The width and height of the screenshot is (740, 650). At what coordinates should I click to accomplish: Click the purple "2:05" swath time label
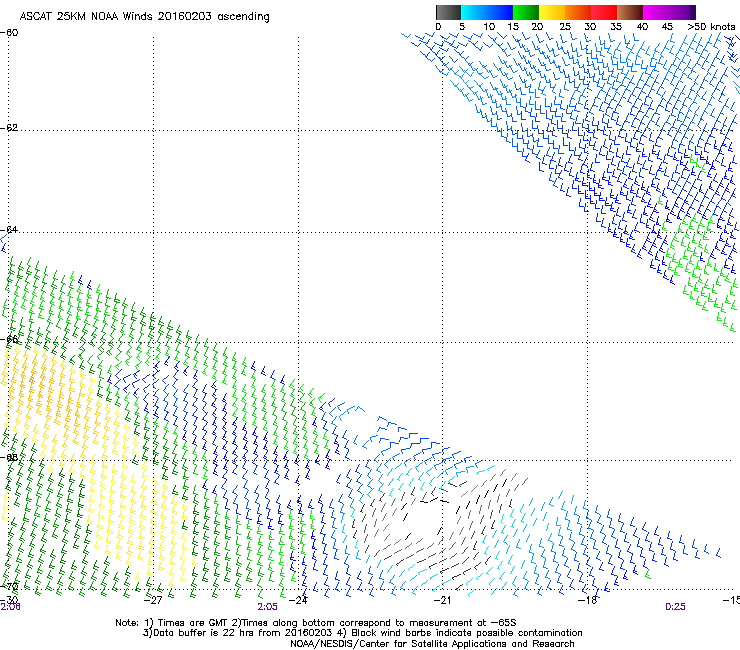(267, 607)
